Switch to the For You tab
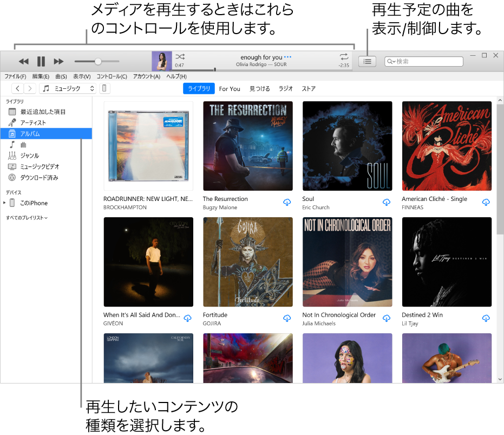Screen dimensions: 504x435 coord(230,89)
